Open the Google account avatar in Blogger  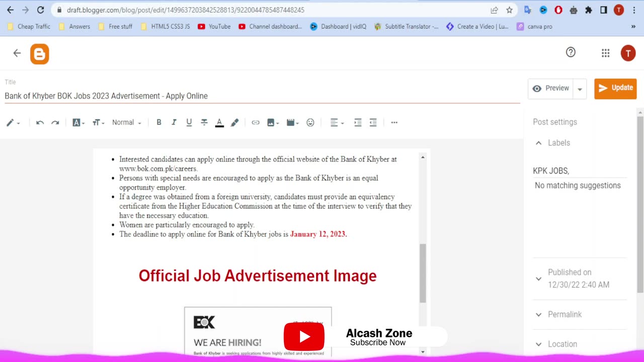[x=628, y=53]
